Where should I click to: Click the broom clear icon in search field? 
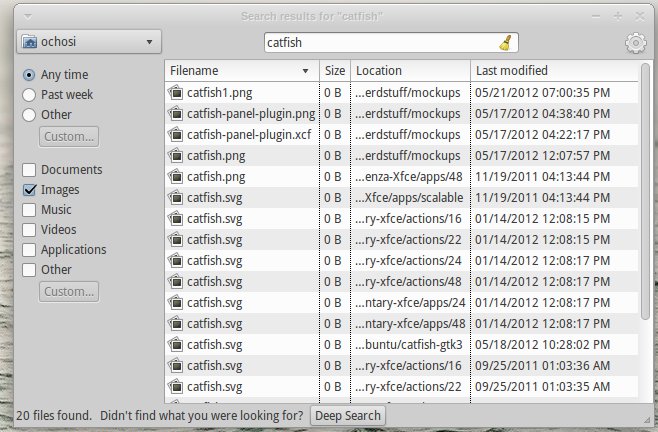(x=505, y=43)
